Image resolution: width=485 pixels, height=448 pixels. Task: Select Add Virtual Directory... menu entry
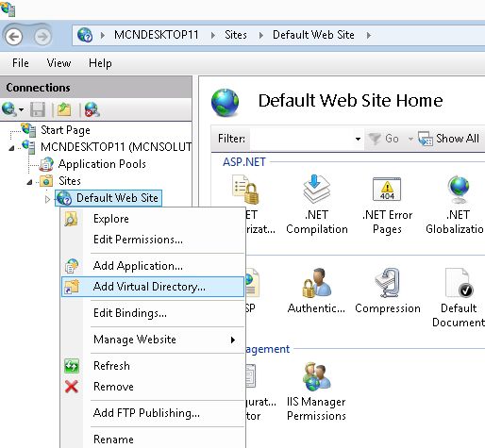153,287
